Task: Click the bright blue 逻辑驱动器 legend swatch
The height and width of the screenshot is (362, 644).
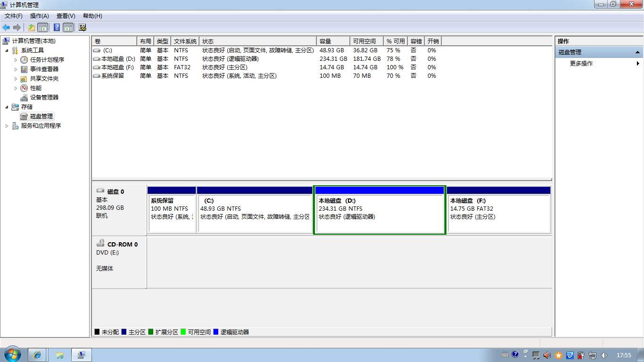Action: 216,332
